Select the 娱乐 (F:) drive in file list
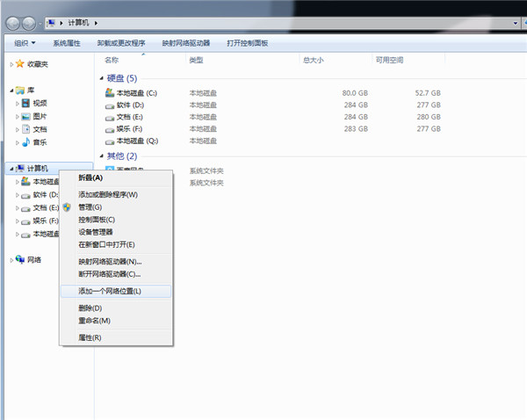This screenshot has width=527, height=420. coord(110,128)
